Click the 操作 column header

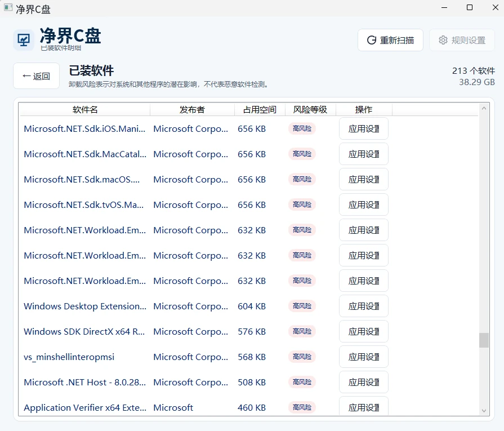point(364,110)
